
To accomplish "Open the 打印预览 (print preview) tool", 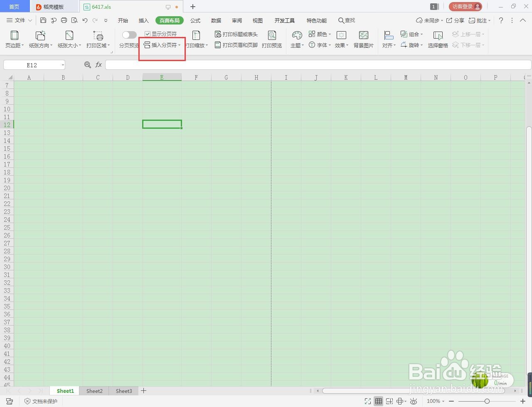I will tap(272, 39).
